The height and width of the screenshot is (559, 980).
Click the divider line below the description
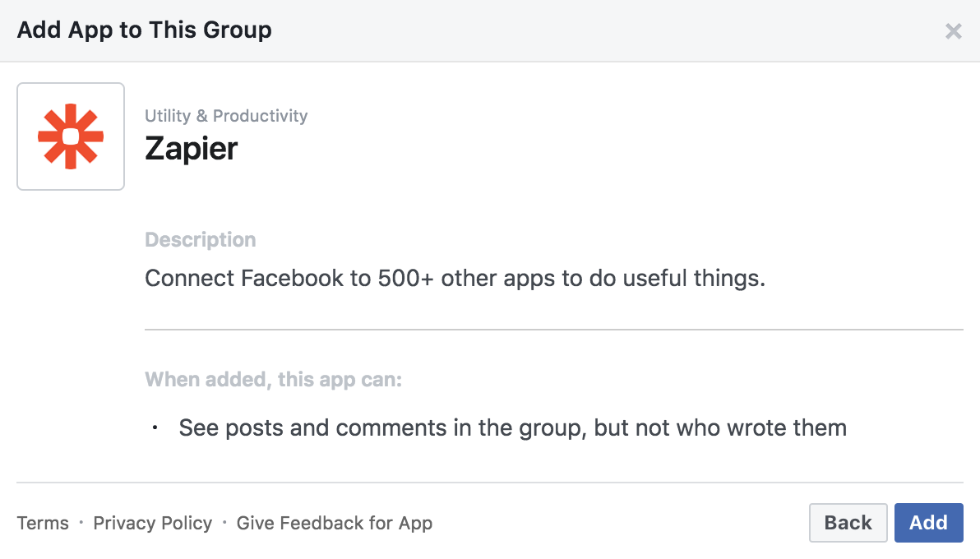coord(553,330)
